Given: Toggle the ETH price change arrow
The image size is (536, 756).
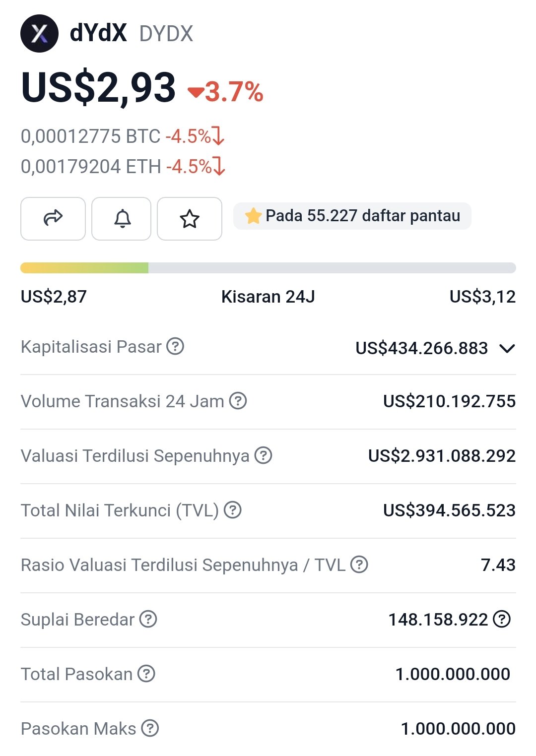Looking at the screenshot, I should (219, 166).
